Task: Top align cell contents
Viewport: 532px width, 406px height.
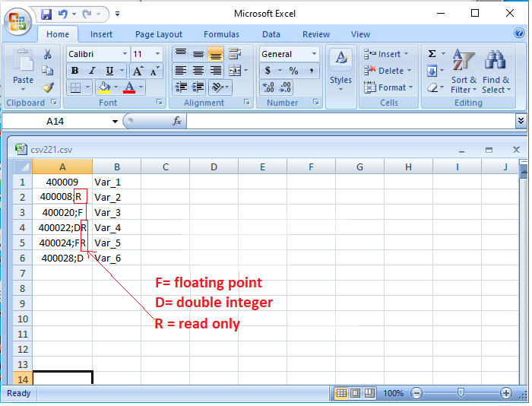Action: tap(181, 54)
